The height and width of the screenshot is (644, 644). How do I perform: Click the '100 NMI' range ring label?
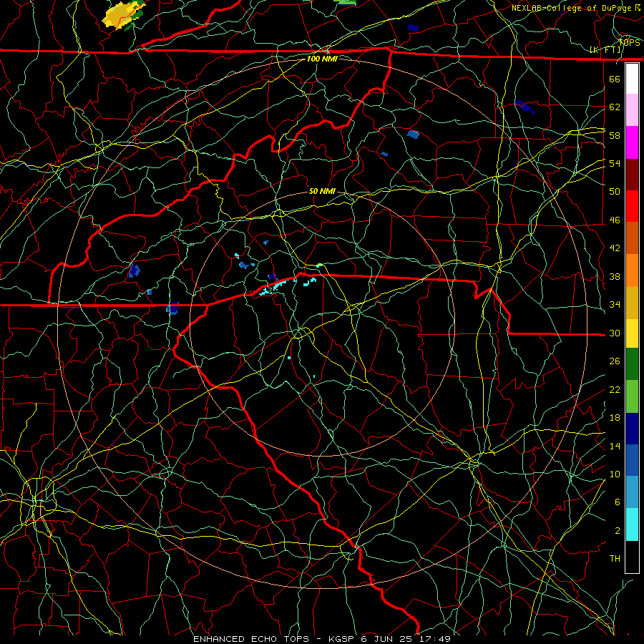[322, 59]
